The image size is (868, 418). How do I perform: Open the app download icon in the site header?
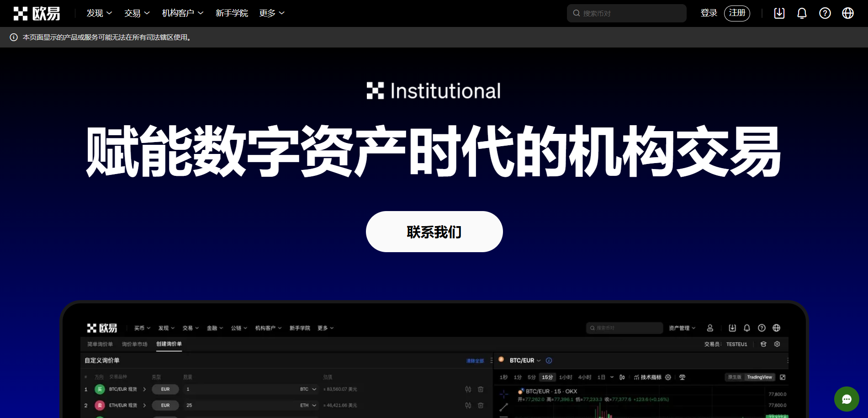point(779,13)
